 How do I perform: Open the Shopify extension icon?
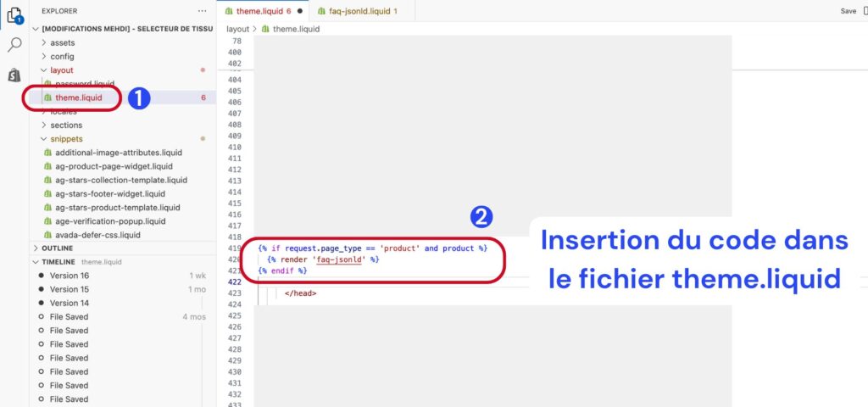point(14,75)
